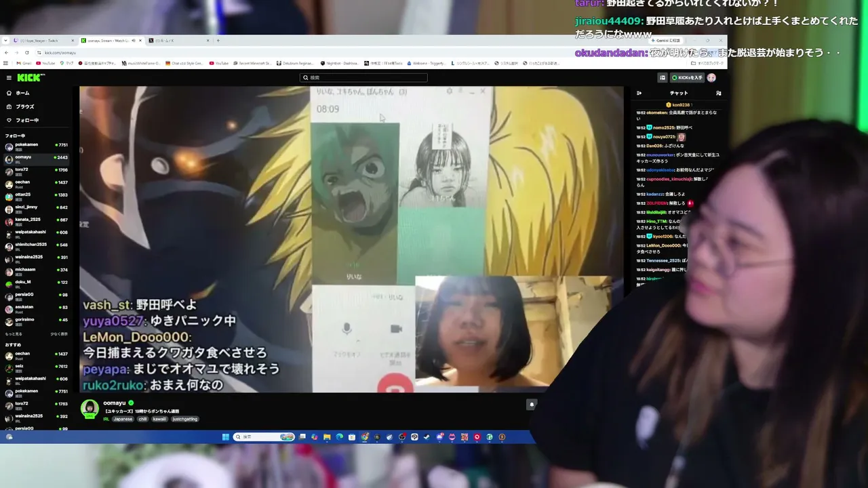Open Microsoft Store from the taskbar
Image resolution: width=868 pixels, height=488 pixels.
tap(352, 437)
